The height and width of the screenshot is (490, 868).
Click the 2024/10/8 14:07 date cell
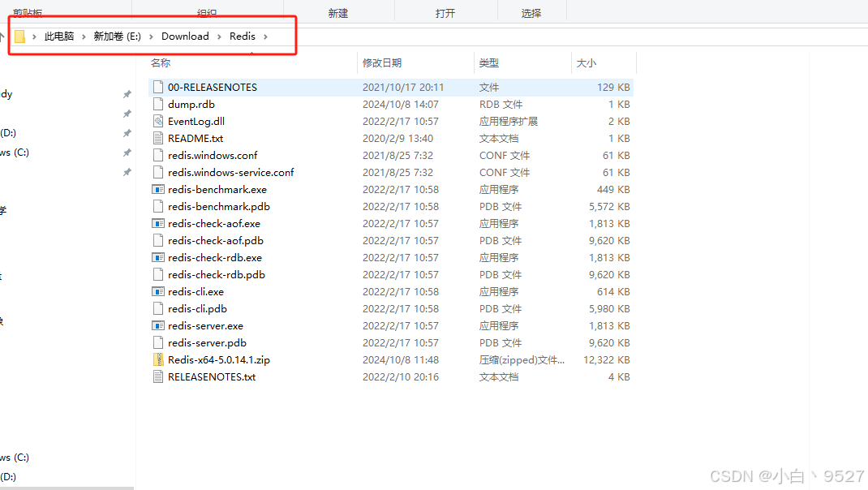pos(400,104)
